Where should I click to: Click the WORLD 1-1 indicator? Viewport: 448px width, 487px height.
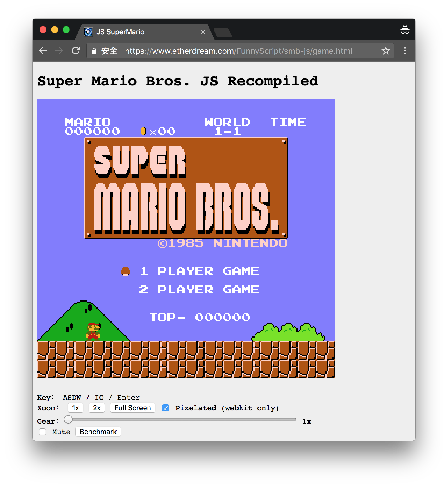[x=227, y=127]
